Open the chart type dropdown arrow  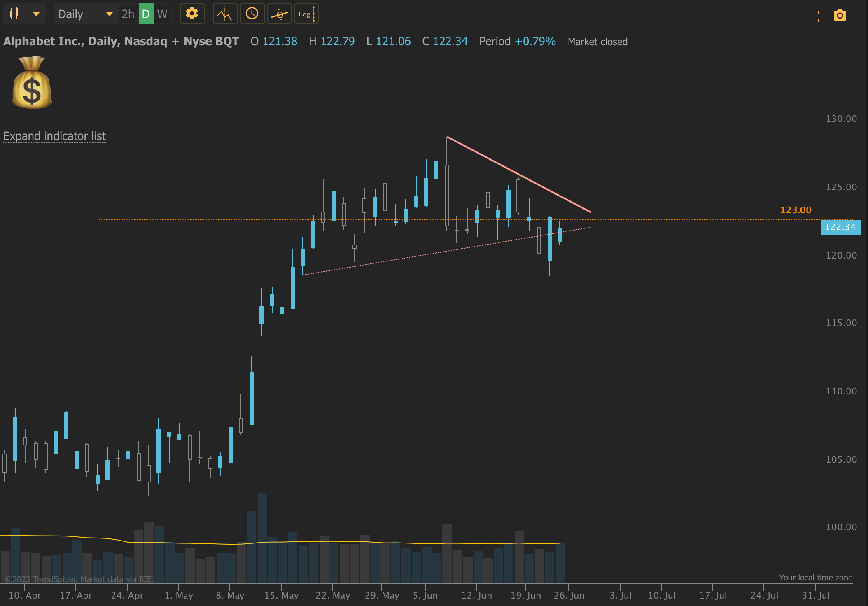pos(36,14)
